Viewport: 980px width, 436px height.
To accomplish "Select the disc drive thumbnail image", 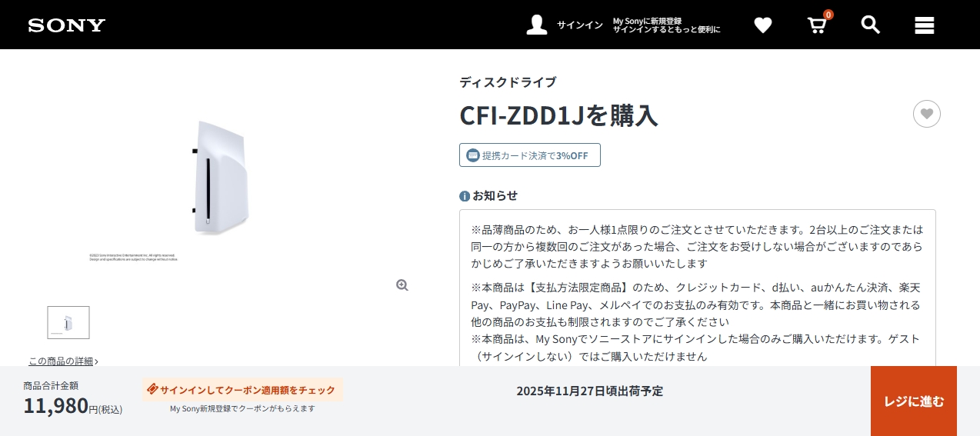I will [x=68, y=323].
